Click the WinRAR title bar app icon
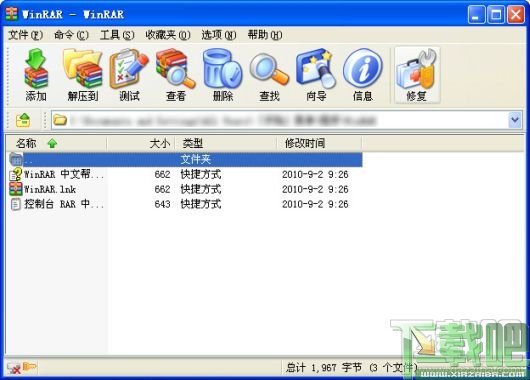 click(11, 14)
